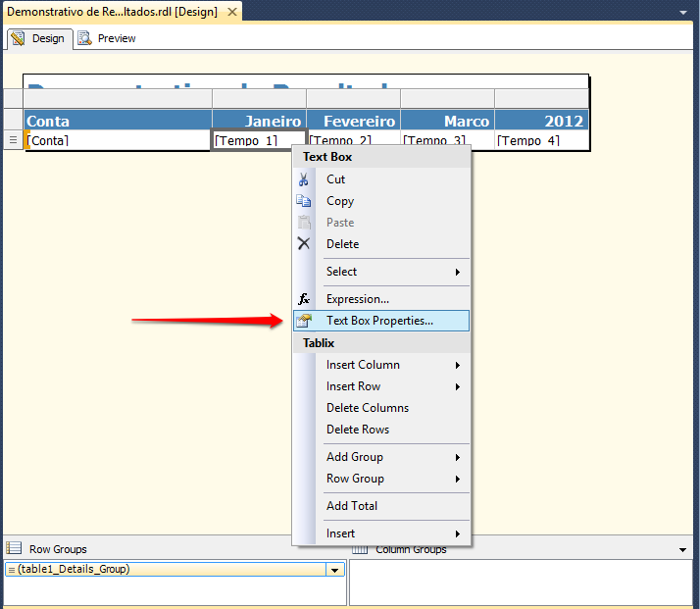Screen dimensions: 700x609
Task: Choose Add Total menu item
Action: (381, 506)
